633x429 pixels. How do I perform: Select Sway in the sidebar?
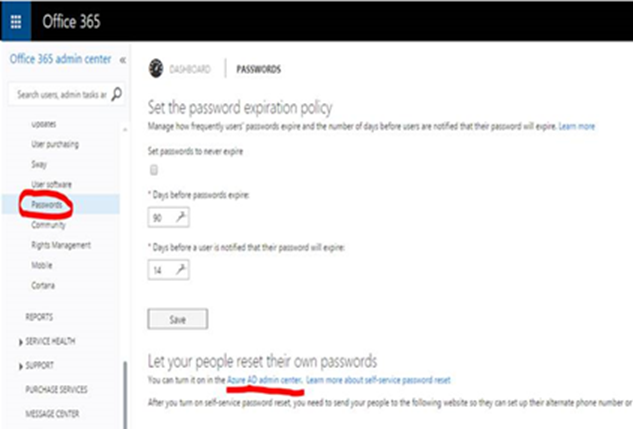39,164
